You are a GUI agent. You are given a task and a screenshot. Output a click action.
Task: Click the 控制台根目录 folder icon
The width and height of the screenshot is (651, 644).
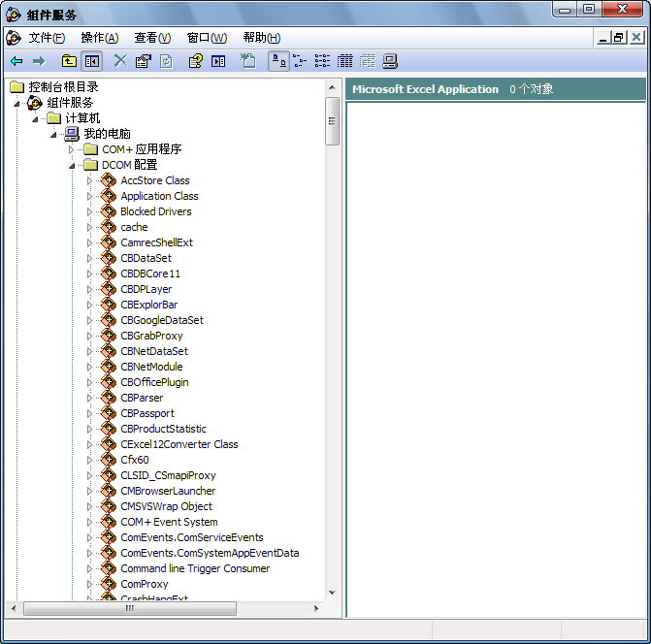tap(17, 86)
